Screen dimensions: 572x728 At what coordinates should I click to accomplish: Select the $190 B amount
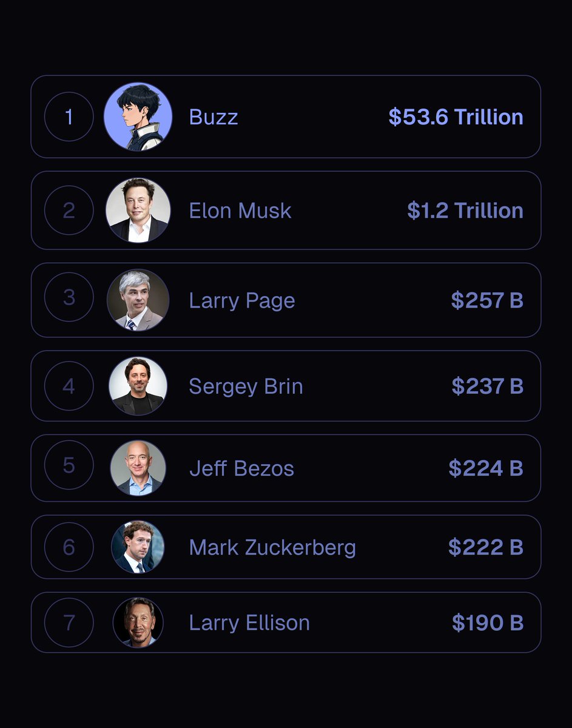pyautogui.click(x=488, y=623)
